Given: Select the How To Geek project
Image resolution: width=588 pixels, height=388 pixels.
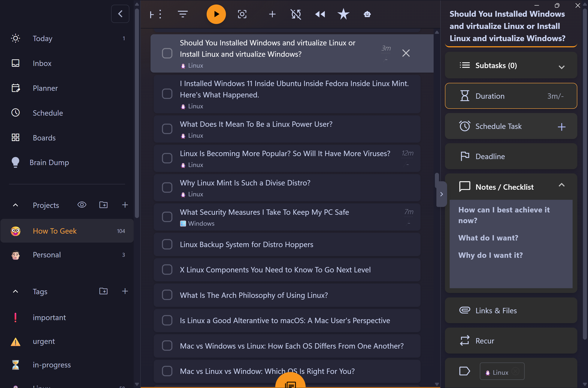Looking at the screenshot, I should click(67, 231).
